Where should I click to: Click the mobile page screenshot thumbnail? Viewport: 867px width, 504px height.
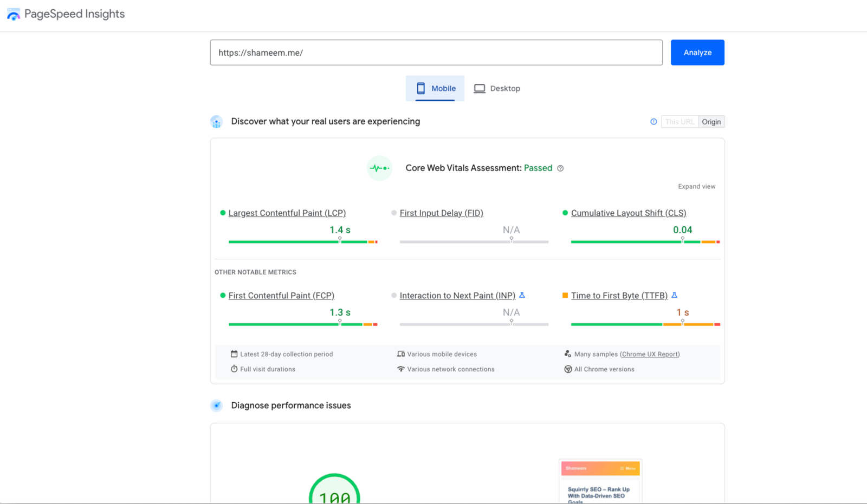tap(600, 481)
